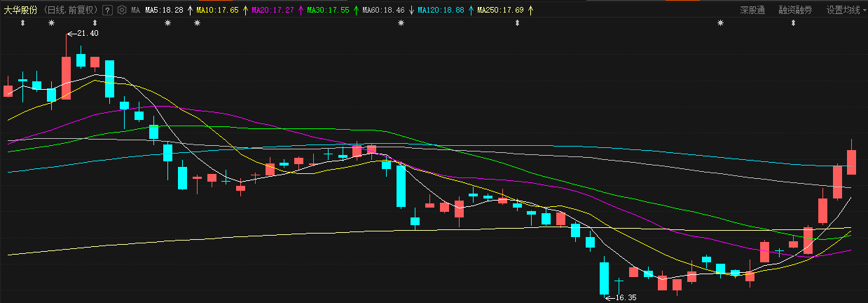Viewport: 868px width, 303px height.
Task: Click the double-arrow marker under 融资融券
Action: click(793, 24)
